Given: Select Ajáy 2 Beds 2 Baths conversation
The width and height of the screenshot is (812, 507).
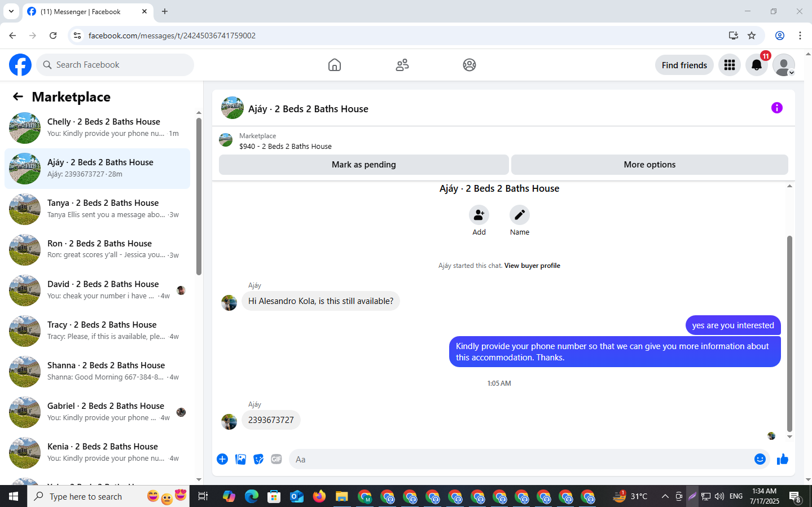Looking at the screenshot, I should pos(97,169).
